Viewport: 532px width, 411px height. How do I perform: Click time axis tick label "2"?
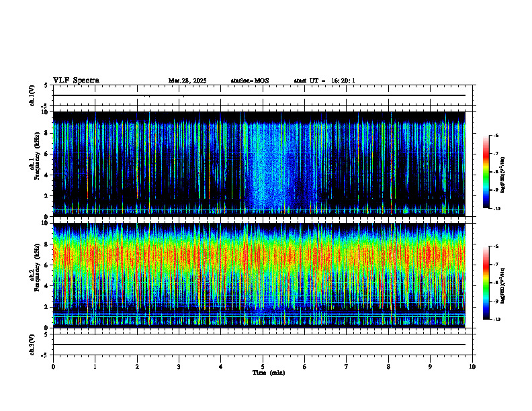[x=137, y=367]
